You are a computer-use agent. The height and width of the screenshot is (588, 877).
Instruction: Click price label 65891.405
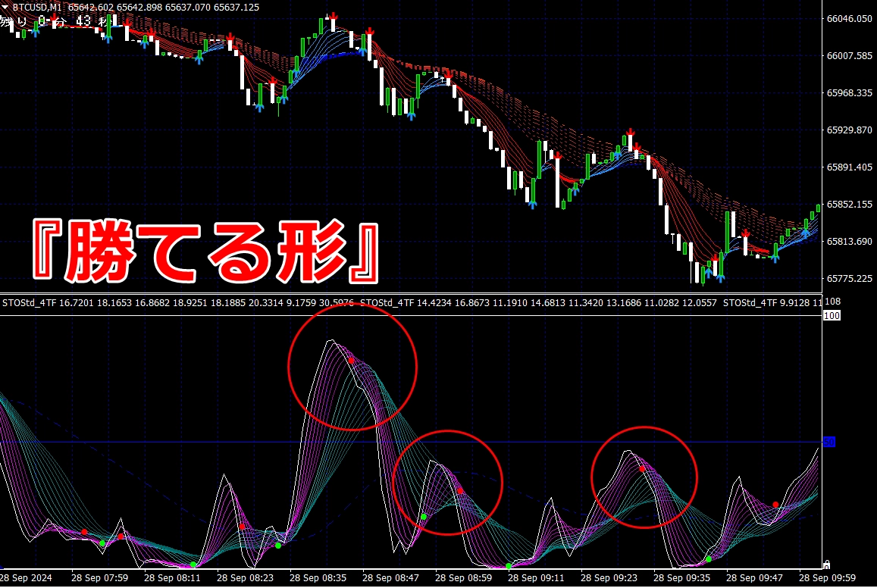[x=849, y=167]
